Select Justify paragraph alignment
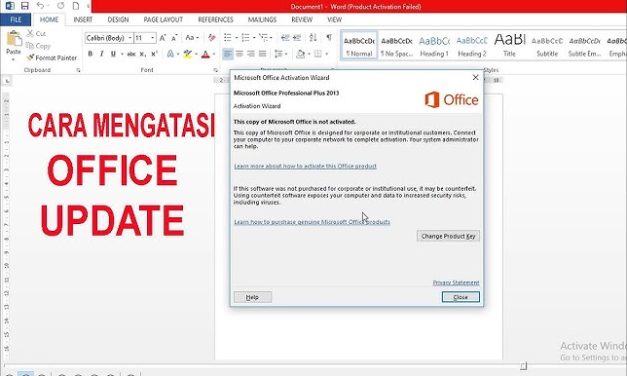Screen dimensions: 627x376 click(x=262, y=54)
